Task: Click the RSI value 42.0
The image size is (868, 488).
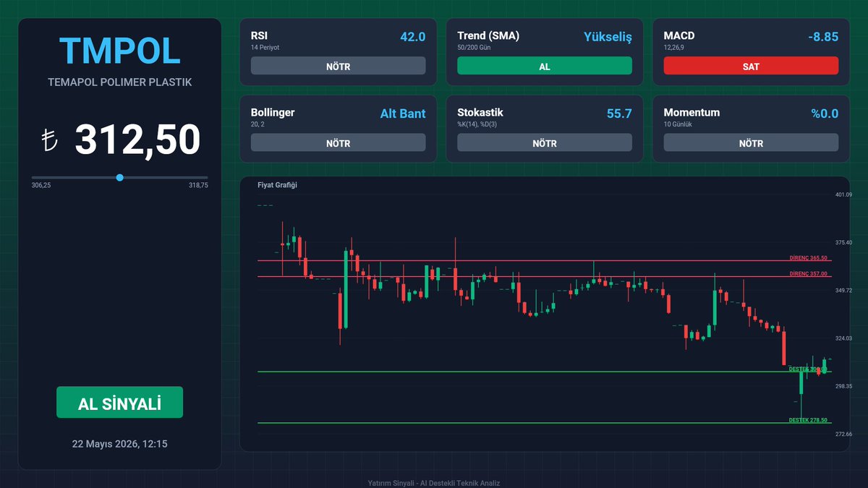Action: 412,36
